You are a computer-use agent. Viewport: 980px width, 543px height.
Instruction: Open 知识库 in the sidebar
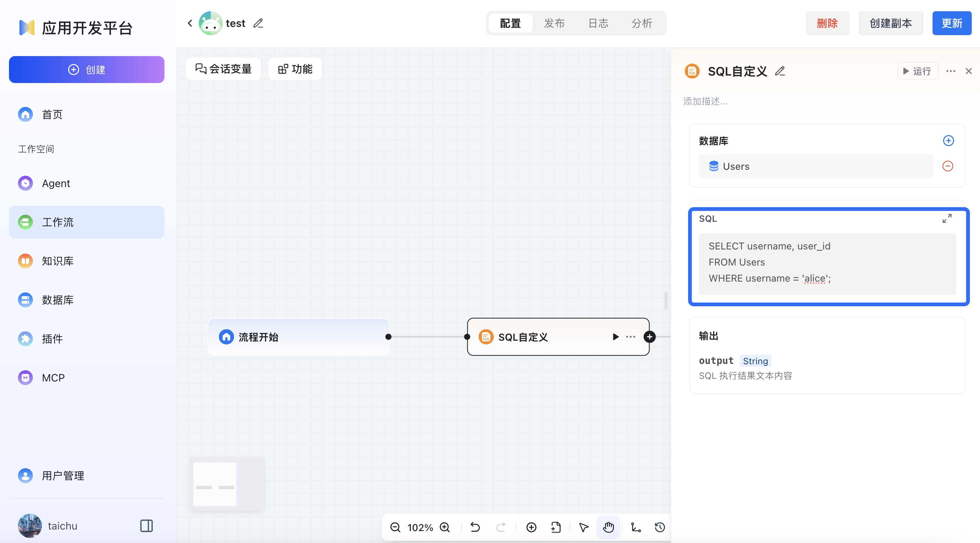pyautogui.click(x=58, y=261)
